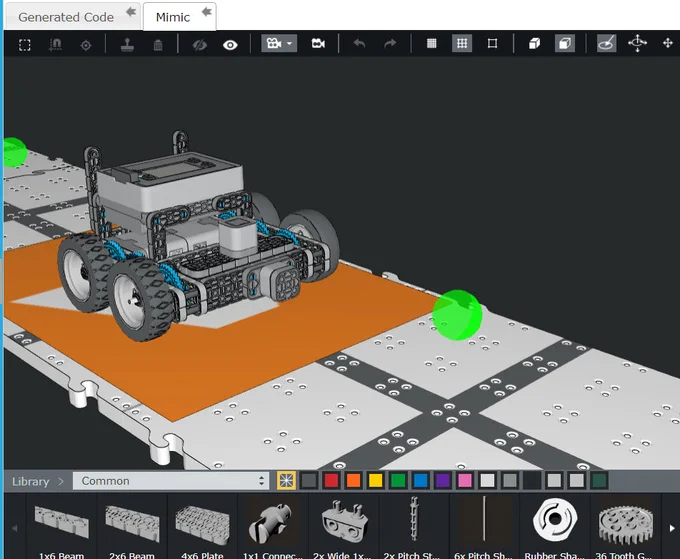
Task: Select the 2x Pitch Standoff part
Action: [414, 528]
